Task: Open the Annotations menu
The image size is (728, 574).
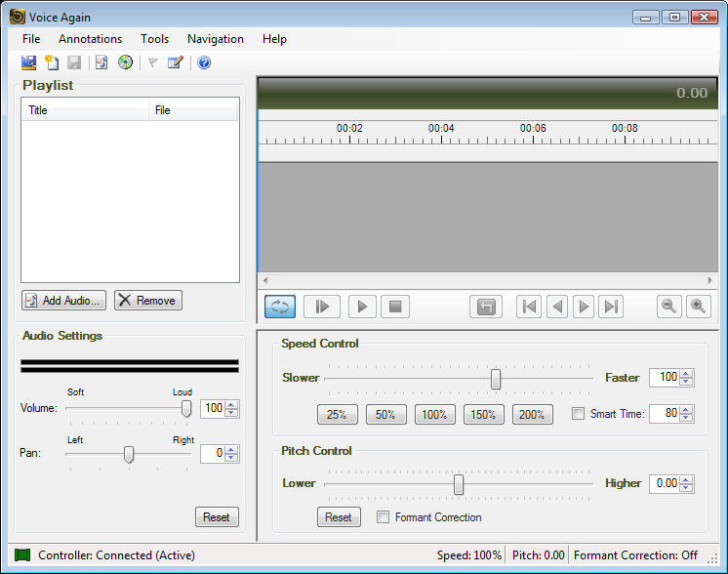Action: pos(90,39)
